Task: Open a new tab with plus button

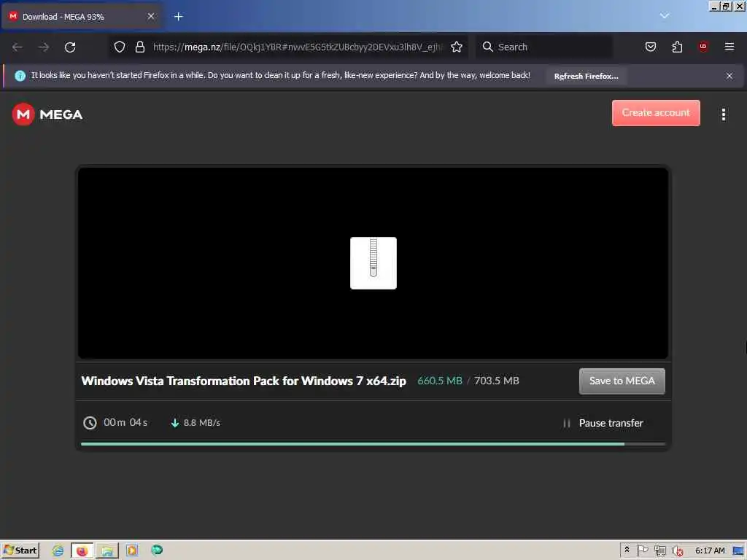Action: pyautogui.click(x=178, y=17)
